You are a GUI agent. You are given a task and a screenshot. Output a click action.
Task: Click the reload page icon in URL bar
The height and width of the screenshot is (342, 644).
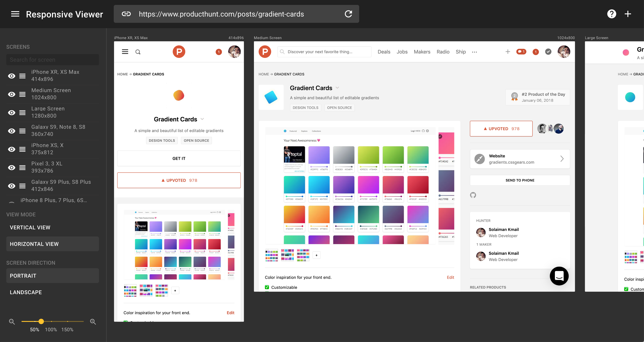point(348,14)
